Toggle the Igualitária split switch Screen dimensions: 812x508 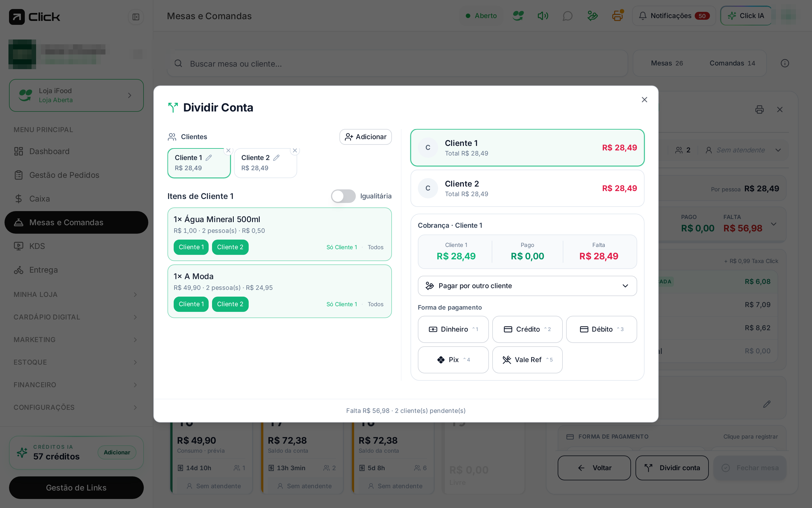[x=343, y=196]
